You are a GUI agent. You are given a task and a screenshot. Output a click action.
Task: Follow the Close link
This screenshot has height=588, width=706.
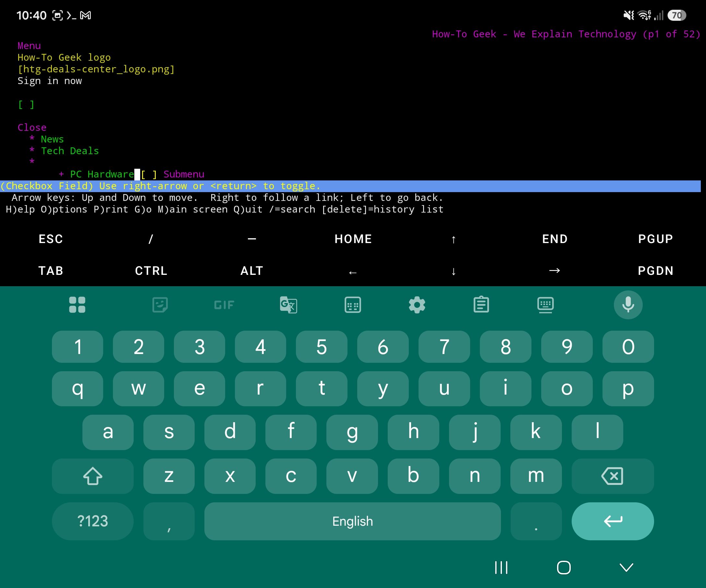click(32, 128)
